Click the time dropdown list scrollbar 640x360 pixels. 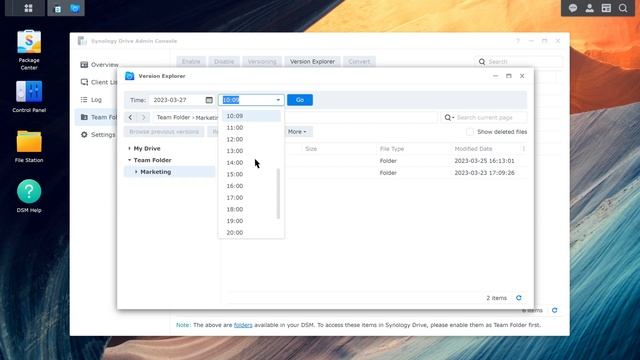(x=278, y=193)
